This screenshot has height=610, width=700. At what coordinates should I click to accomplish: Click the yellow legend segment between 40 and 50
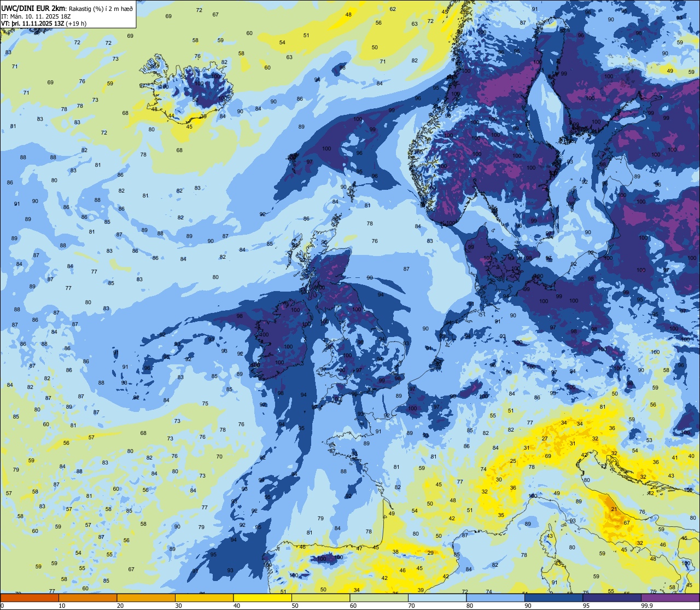[x=262, y=598]
